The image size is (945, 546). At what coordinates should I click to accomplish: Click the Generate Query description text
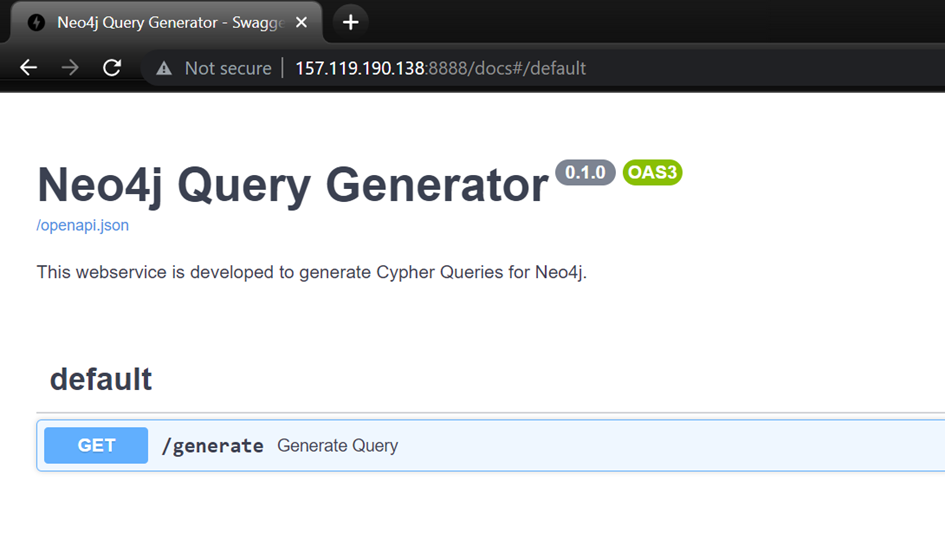coord(338,446)
